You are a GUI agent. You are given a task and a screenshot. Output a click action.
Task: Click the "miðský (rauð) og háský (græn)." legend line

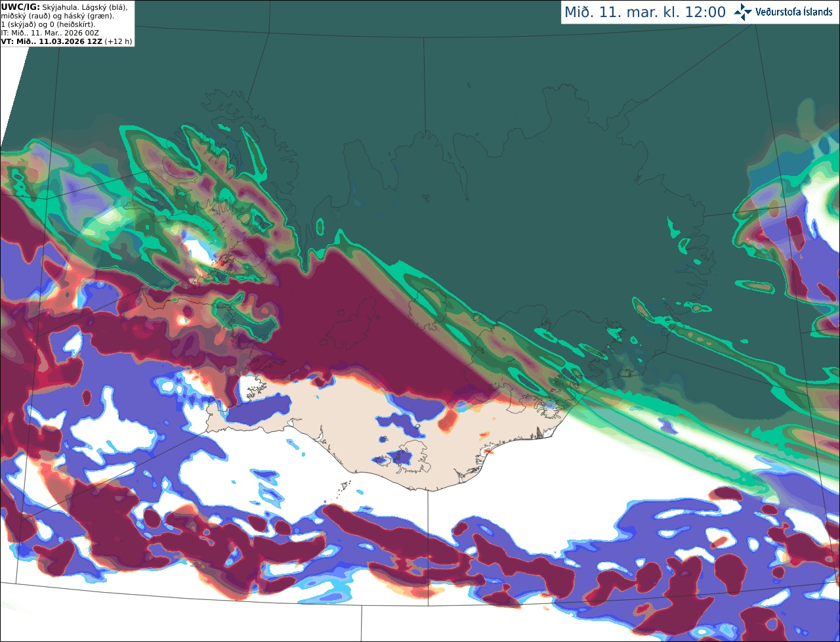click(x=58, y=15)
